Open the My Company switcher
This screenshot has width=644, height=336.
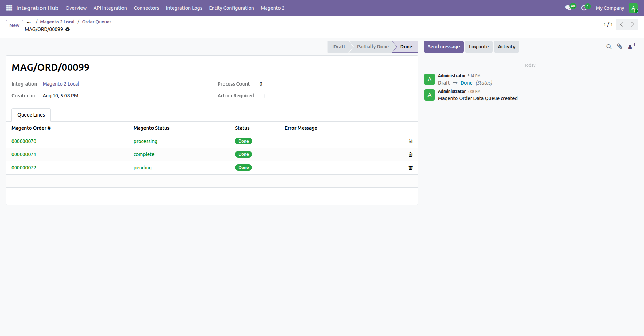tap(610, 8)
